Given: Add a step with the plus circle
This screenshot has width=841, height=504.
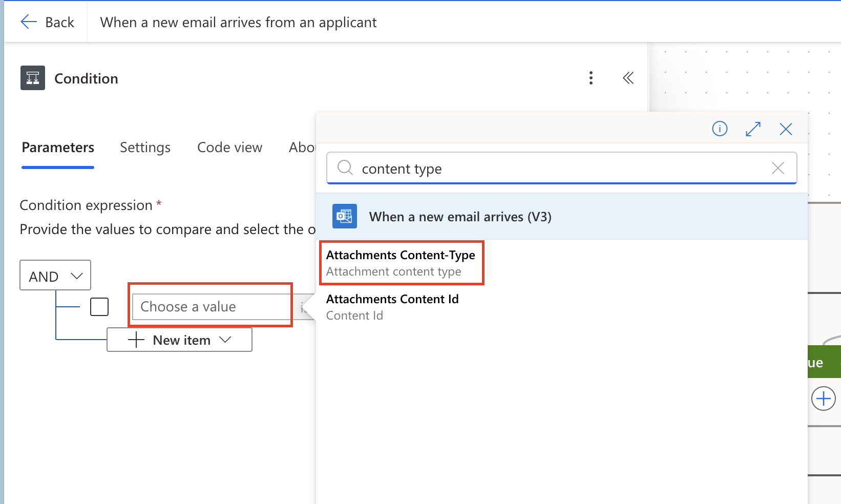Looking at the screenshot, I should click(823, 398).
